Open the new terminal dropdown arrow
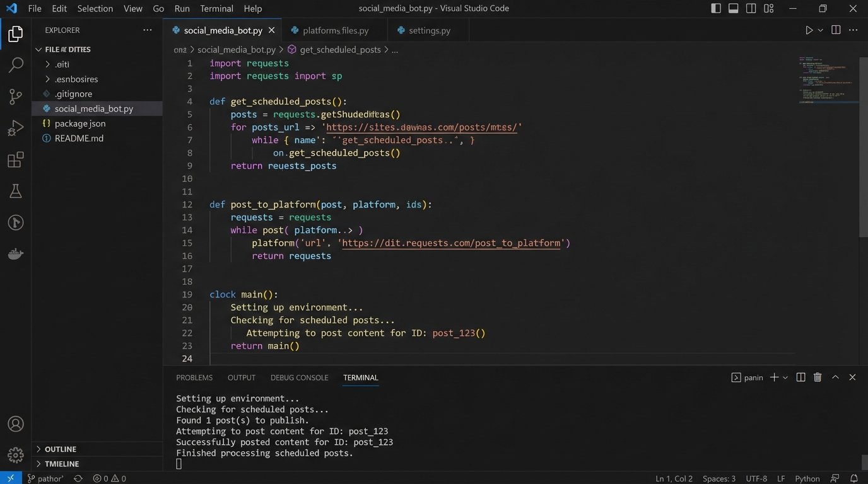The height and width of the screenshot is (484, 868). coord(785,377)
